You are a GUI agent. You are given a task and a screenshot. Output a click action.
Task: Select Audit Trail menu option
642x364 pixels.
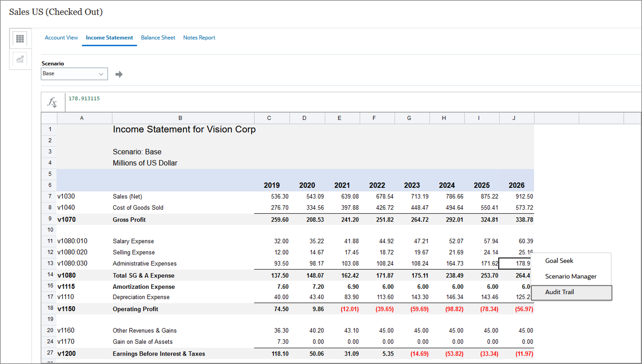coord(559,292)
